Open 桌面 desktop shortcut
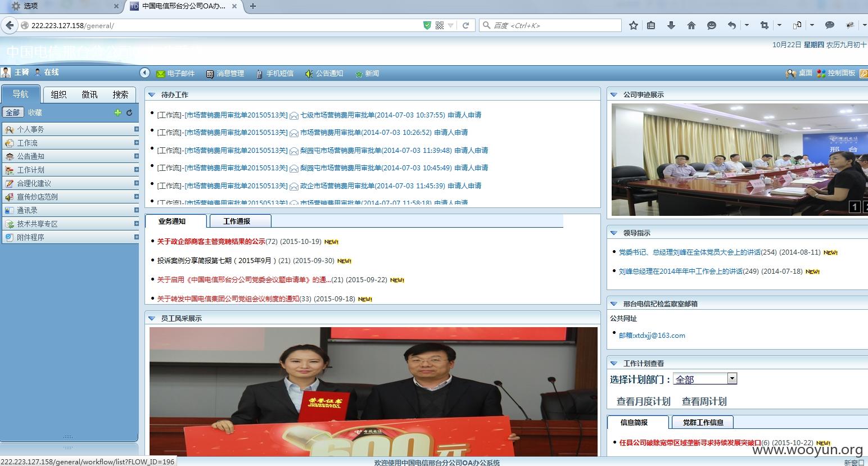 point(799,73)
